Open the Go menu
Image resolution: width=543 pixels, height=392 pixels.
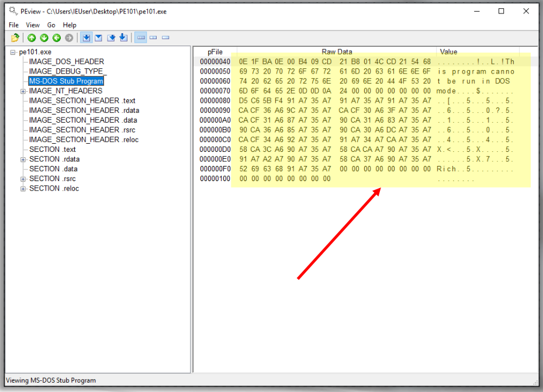pyautogui.click(x=51, y=25)
